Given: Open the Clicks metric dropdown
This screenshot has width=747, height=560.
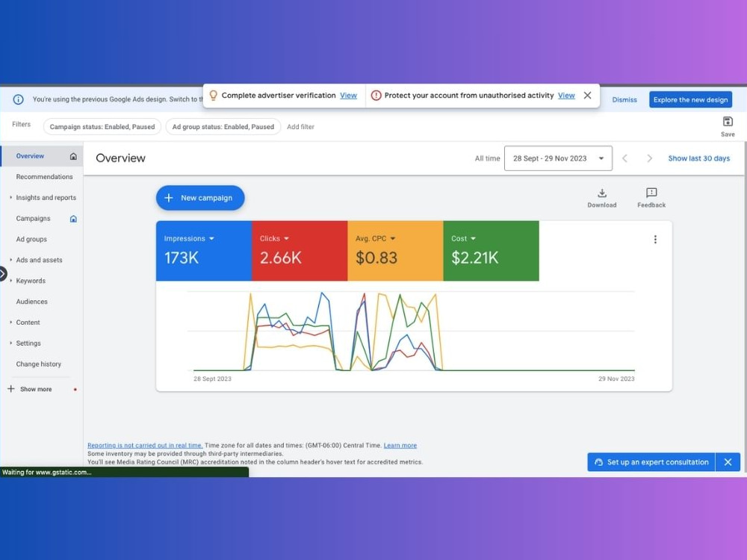Looking at the screenshot, I should [287, 239].
